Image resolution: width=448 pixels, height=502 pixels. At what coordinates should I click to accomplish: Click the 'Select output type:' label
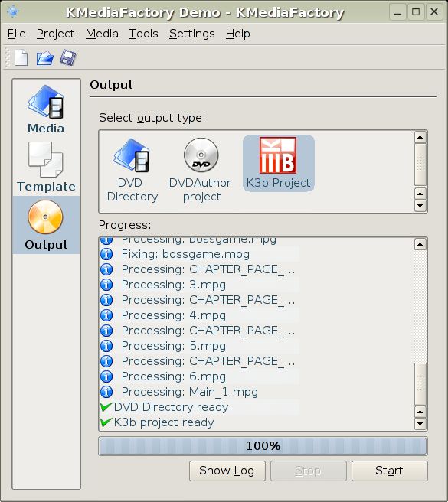click(152, 118)
